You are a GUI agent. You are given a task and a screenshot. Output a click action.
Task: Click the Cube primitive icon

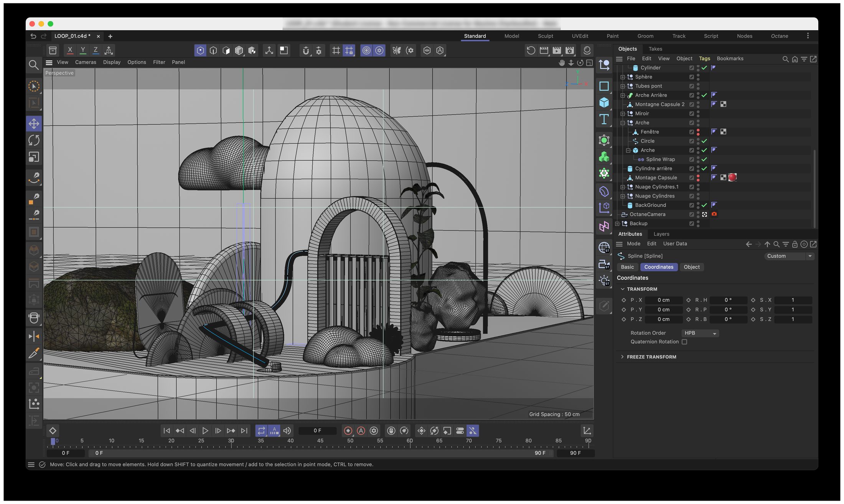click(x=604, y=102)
